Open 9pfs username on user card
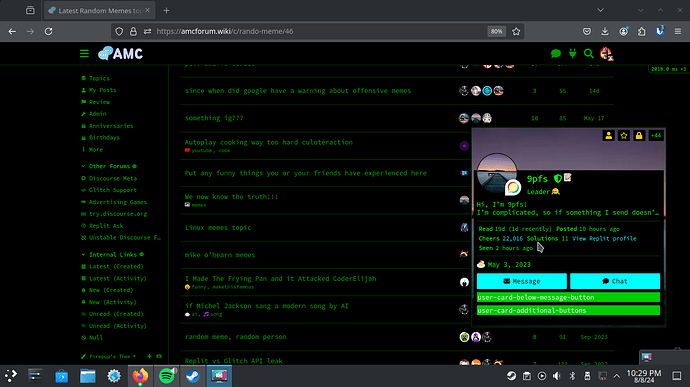690x387 pixels. coord(537,179)
